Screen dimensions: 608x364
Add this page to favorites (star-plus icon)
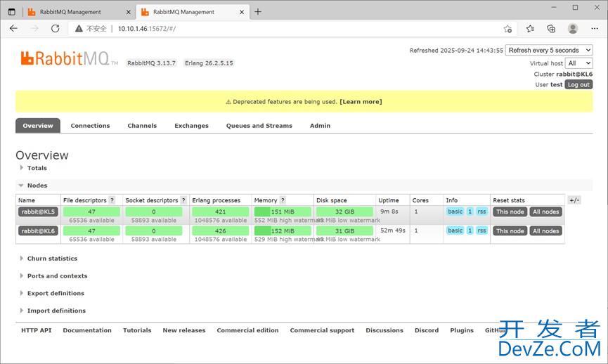(x=507, y=29)
